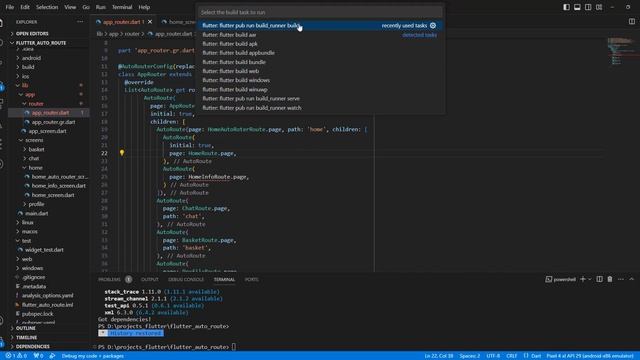640x360 pixels.
Task: Toggle the primary side bar layout icon
Action: (566, 7)
